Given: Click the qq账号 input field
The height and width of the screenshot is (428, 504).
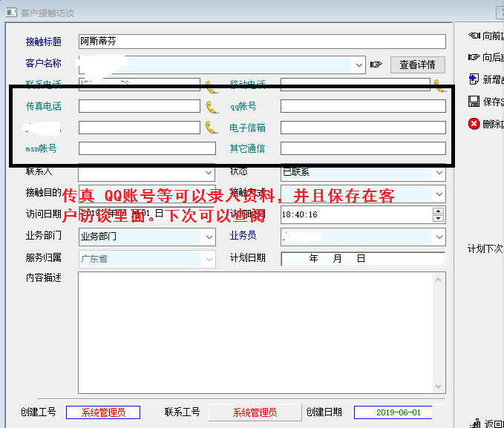Looking at the screenshot, I should [x=362, y=106].
